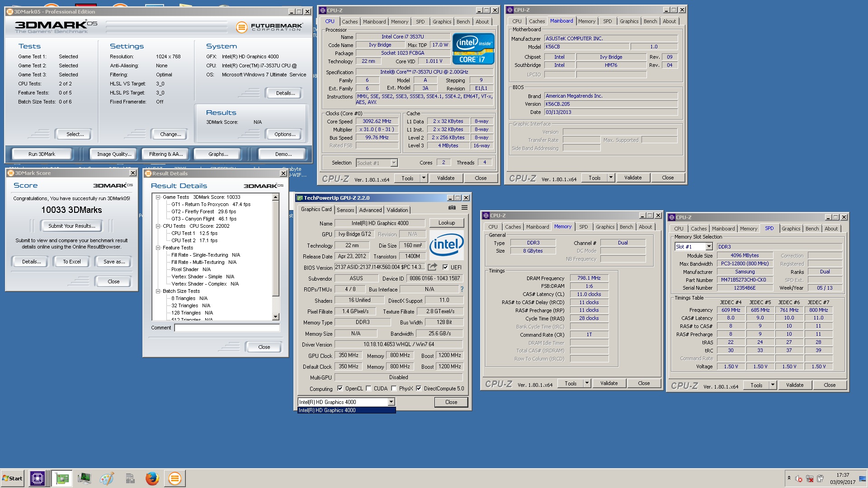868x488 pixels.
Task: Click the Comment input field
Action: coord(226,328)
